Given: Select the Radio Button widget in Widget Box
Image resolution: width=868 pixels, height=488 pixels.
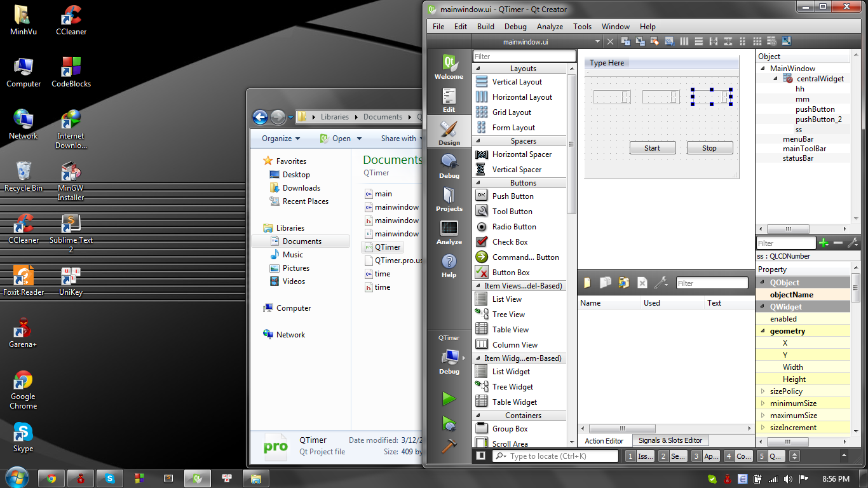Looking at the screenshot, I should (x=520, y=226).
